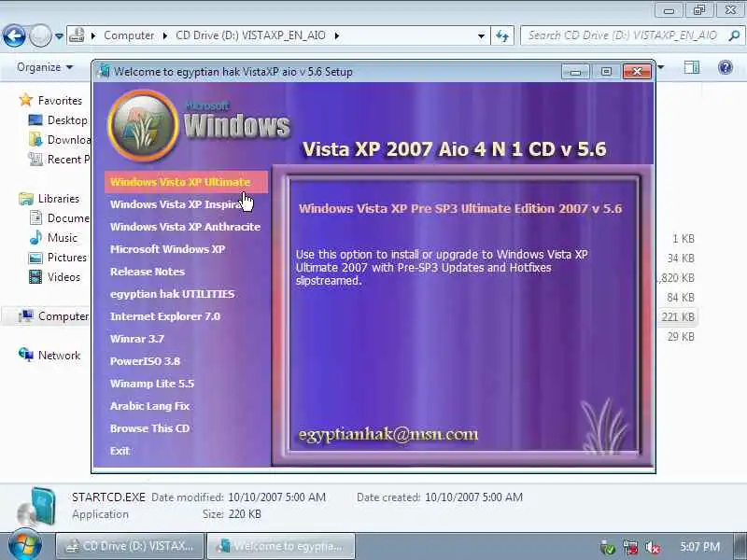Click the egyptianhak@msn.com email text
747x560 pixels.
(x=388, y=434)
